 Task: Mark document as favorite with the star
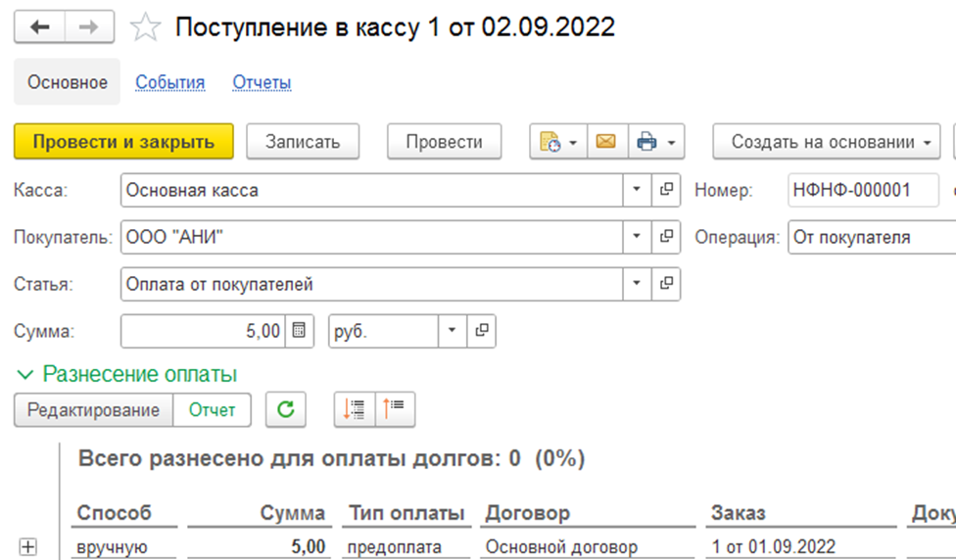[145, 28]
